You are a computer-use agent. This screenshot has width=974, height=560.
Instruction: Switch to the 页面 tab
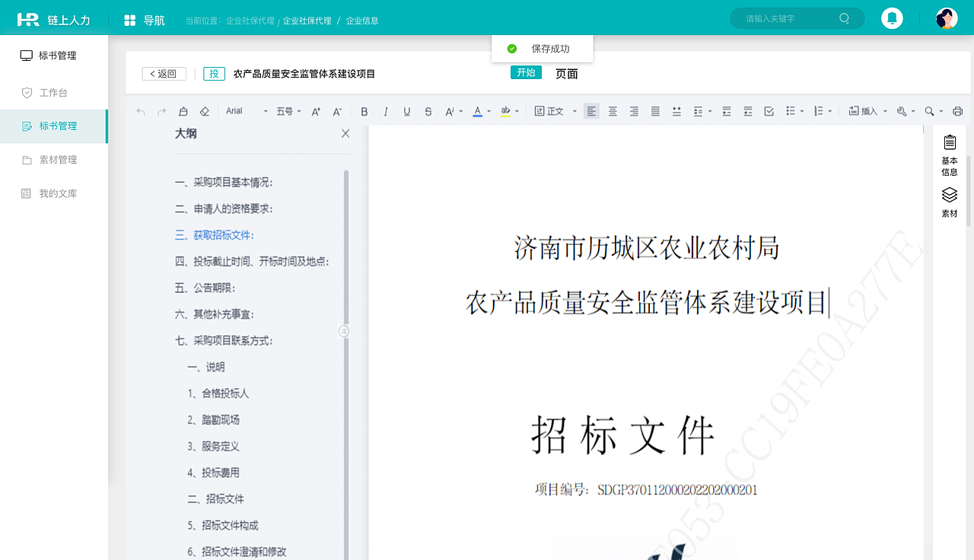point(566,73)
